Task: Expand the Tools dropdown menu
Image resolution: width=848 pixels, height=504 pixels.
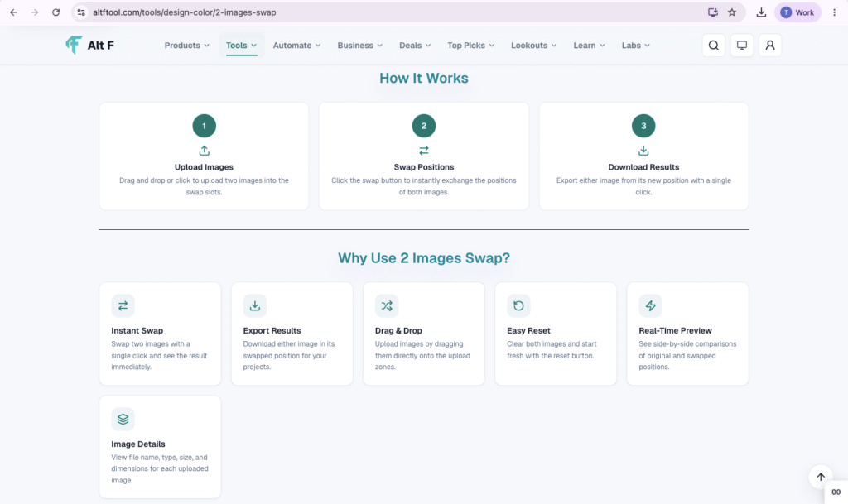Action: (241, 46)
